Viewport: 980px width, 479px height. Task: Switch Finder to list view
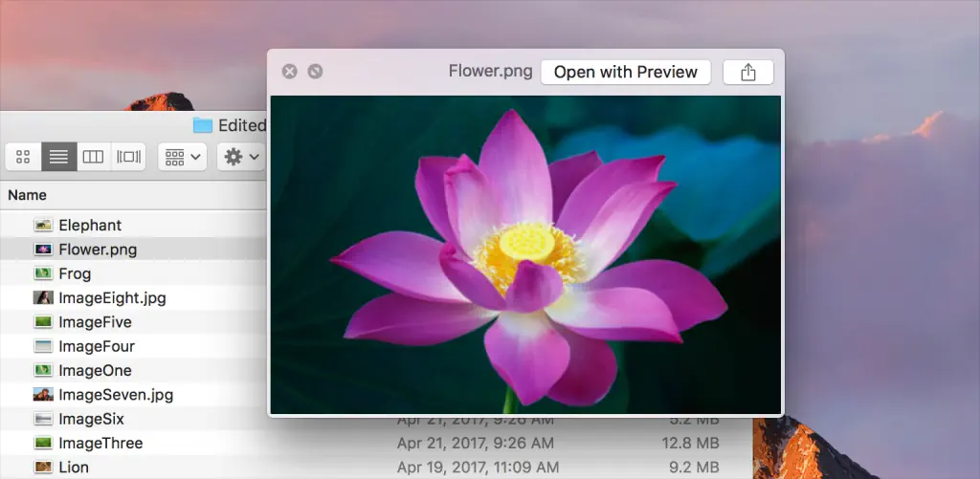[x=58, y=157]
